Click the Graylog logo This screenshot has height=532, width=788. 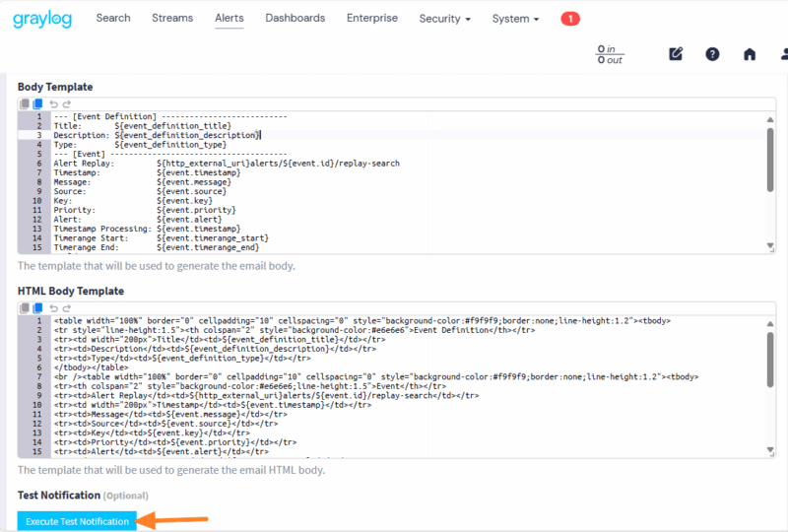coord(42,19)
